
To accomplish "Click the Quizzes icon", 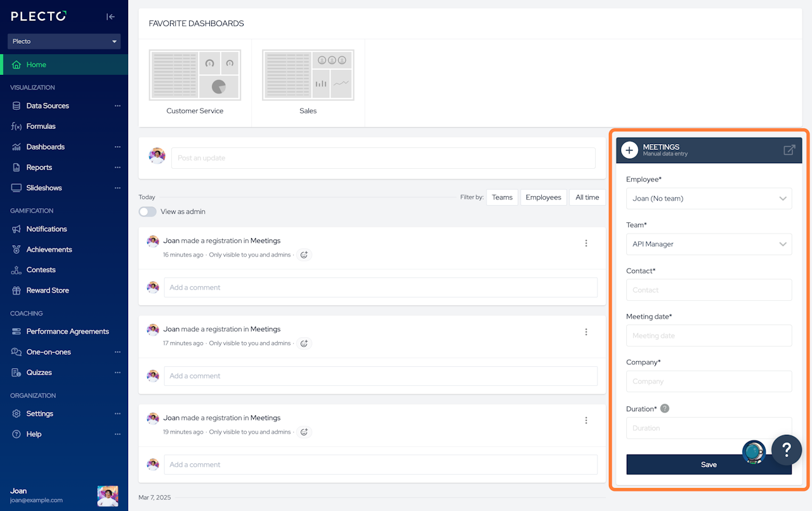I will point(16,373).
